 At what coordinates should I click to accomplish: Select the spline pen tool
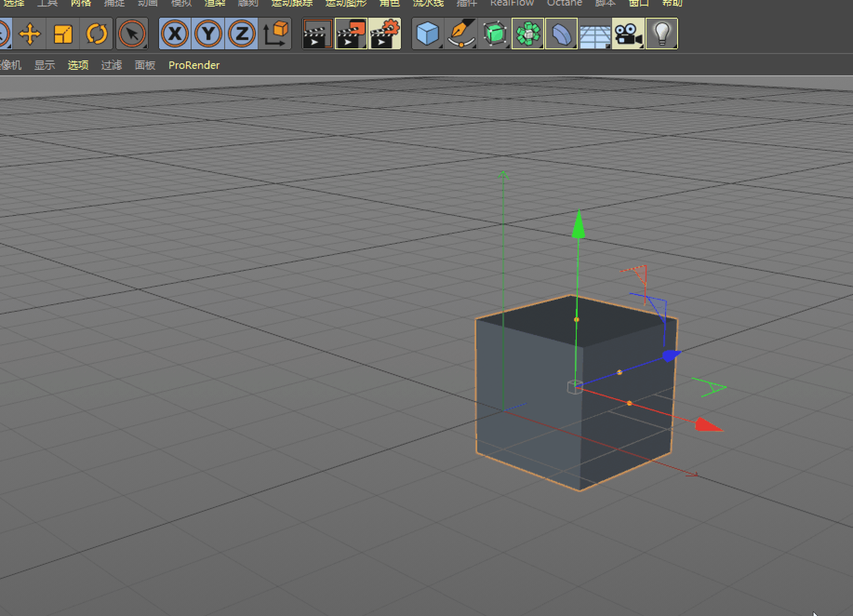click(x=461, y=33)
